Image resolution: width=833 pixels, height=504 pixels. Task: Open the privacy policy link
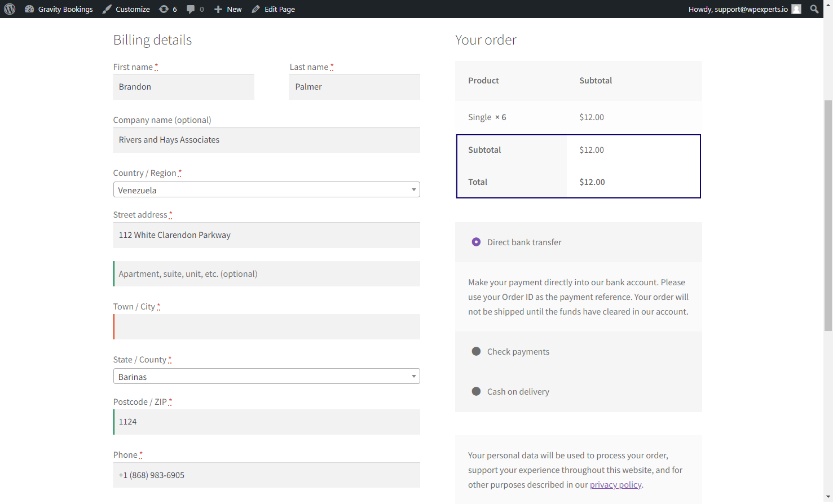point(615,485)
